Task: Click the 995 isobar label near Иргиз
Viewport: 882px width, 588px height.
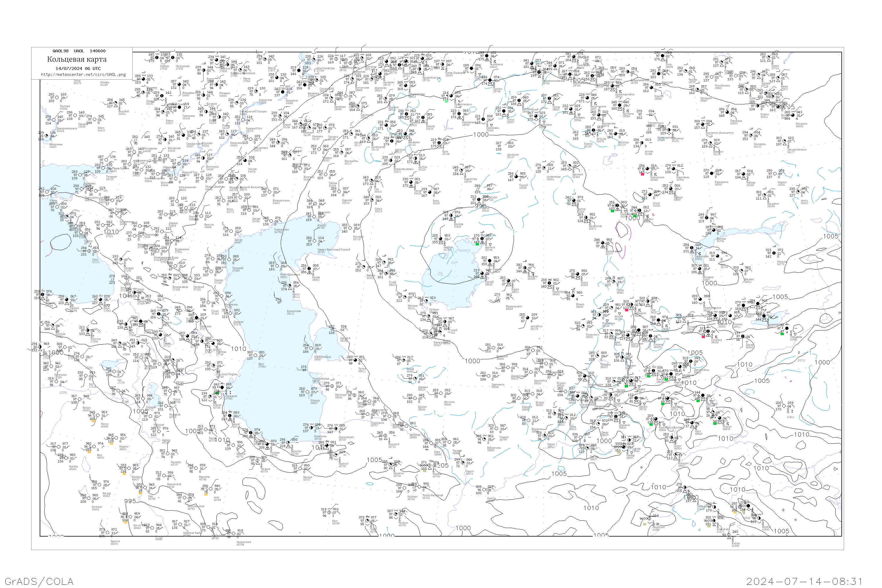Action: [481, 206]
